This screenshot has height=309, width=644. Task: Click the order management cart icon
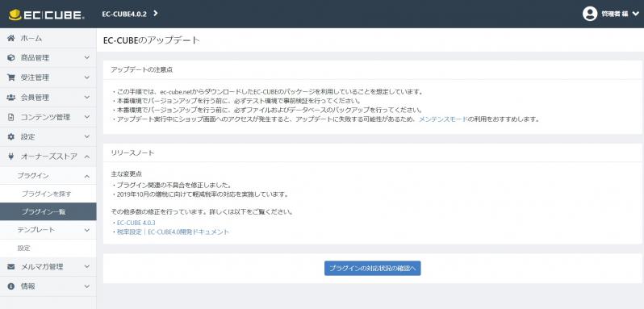(11, 77)
